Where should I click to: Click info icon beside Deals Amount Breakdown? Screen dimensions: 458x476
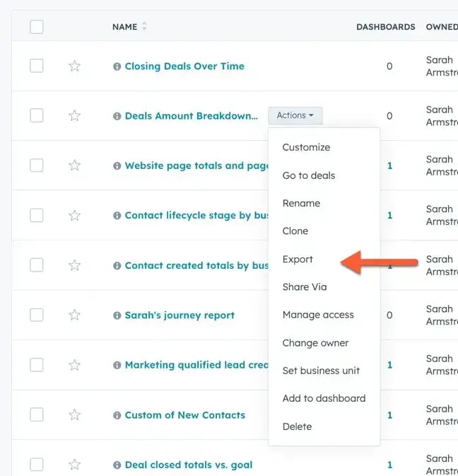[117, 116]
